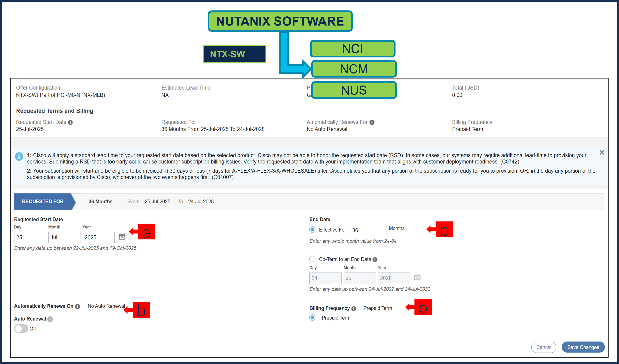Click the Save Changes button
Image resolution: width=619 pixels, height=364 pixels.
(583, 347)
